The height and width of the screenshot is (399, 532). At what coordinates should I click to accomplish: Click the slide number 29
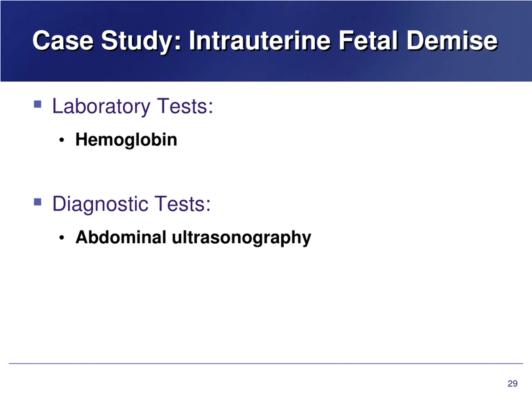pos(512,383)
